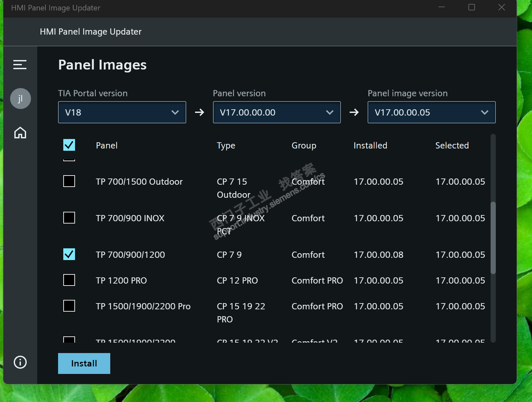The image size is (532, 402).
Task: Expand the Panel version dropdown
Action: (277, 112)
